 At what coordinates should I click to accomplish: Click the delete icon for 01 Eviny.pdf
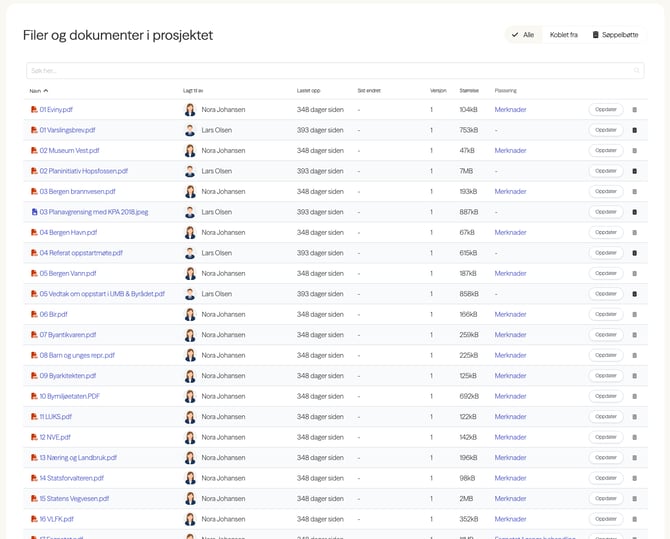[634, 109]
